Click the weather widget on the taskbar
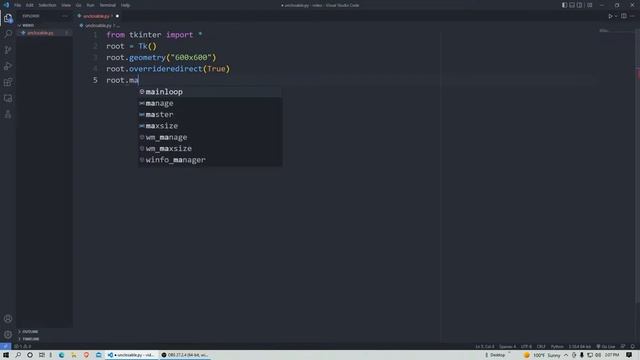640x360 pixels. pos(542,355)
